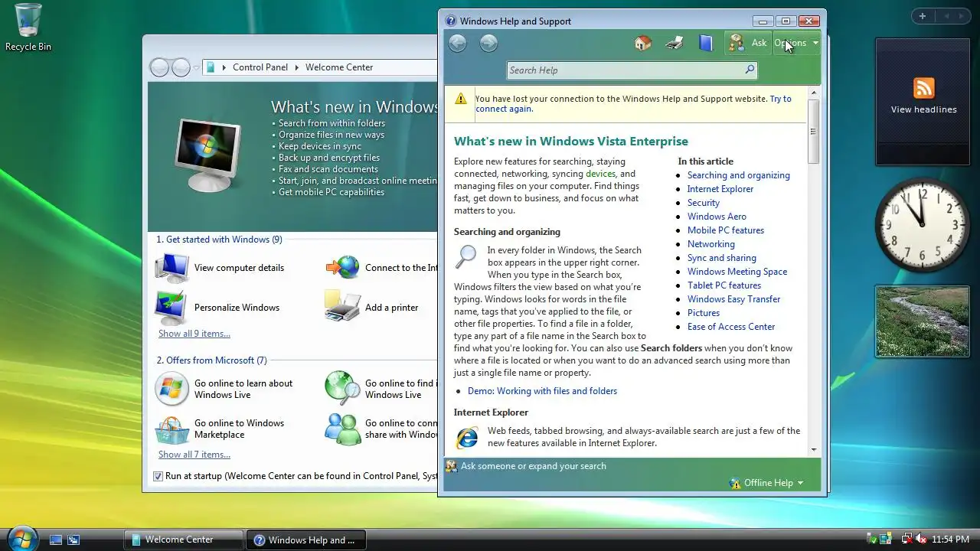Open recent pages dropdown in Welcome Center

[x=197, y=67]
